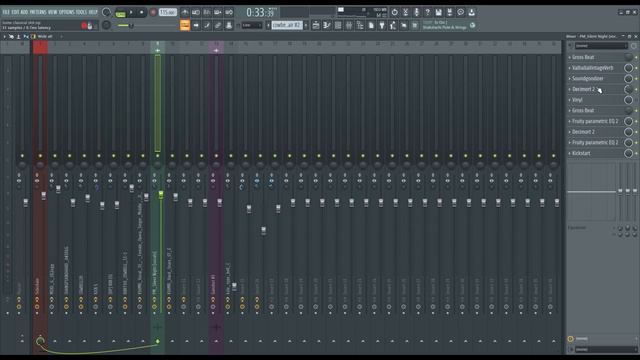
Task: Click the Stop button in transport
Action: [x=142, y=13]
